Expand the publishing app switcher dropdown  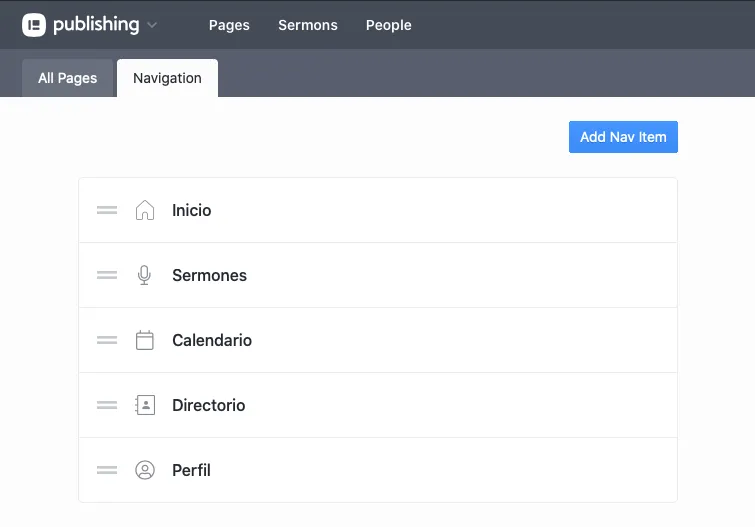[x=152, y=25]
